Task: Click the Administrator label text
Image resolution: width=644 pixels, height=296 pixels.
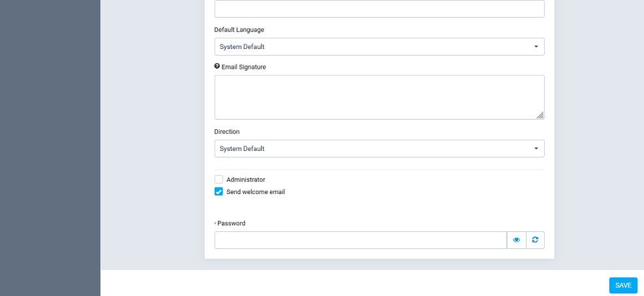Action: (x=245, y=180)
